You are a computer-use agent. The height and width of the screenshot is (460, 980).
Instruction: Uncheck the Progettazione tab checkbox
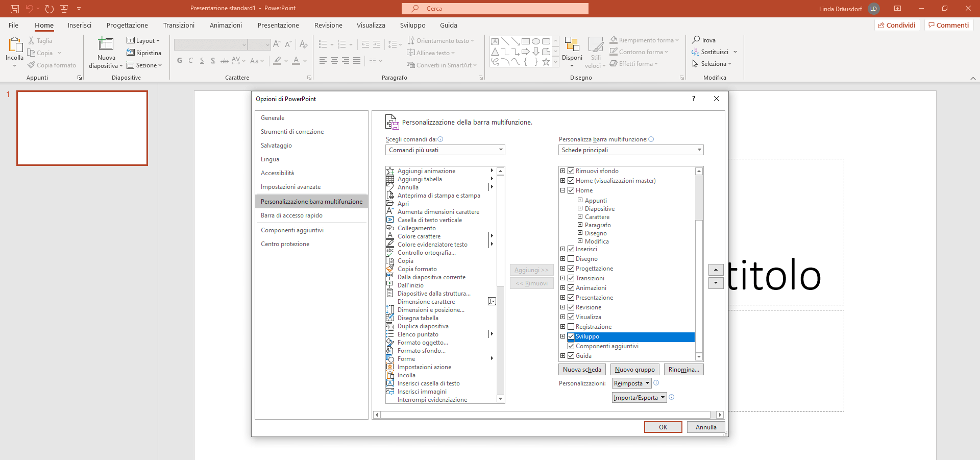click(571, 269)
